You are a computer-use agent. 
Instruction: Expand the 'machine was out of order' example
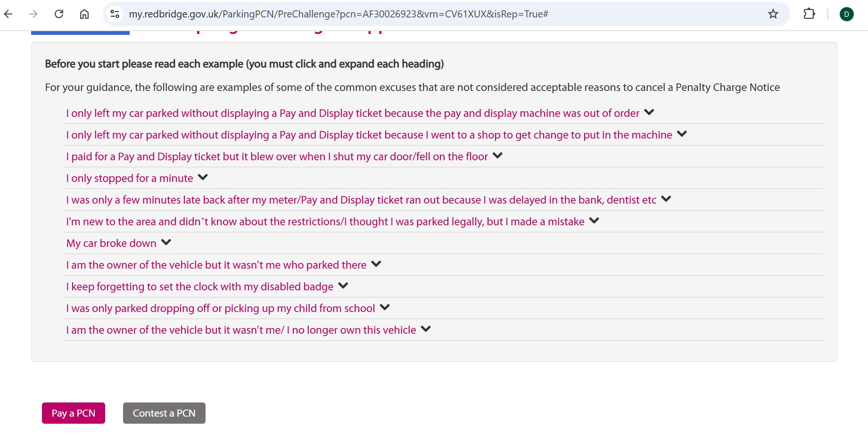click(353, 113)
